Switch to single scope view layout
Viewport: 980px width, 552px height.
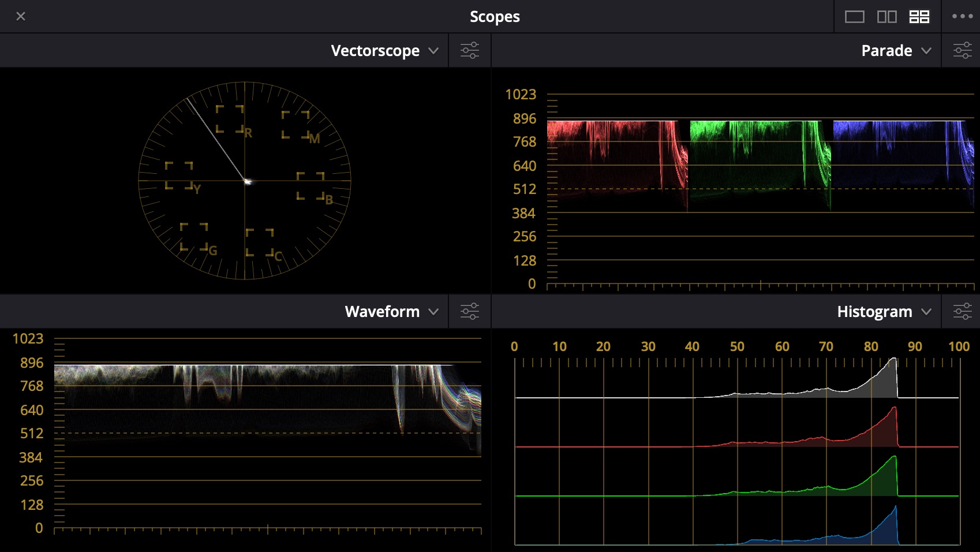854,17
